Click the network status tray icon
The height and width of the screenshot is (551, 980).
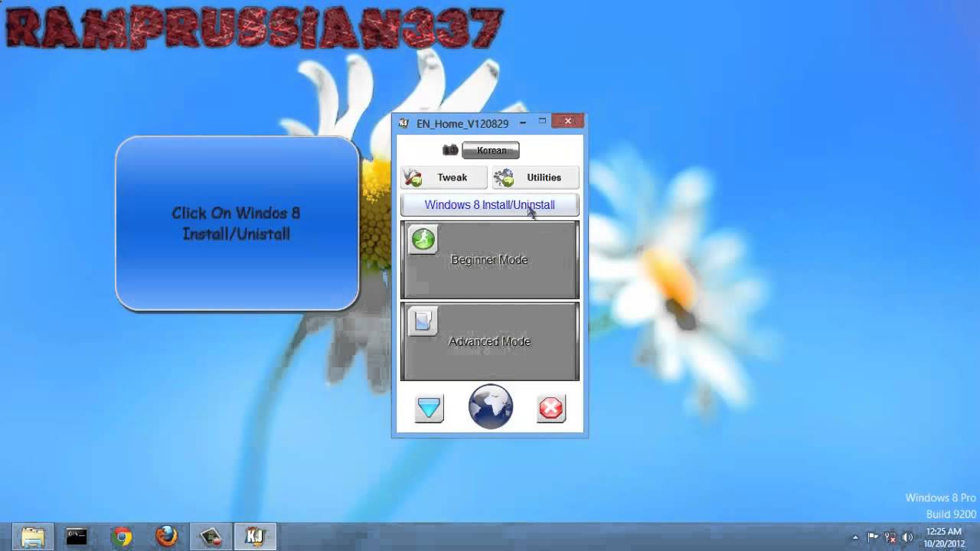[890, 537]
